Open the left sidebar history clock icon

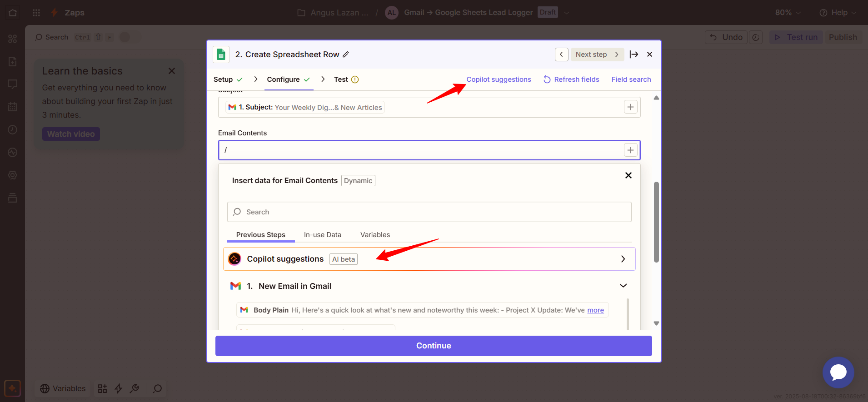(13, 129)
